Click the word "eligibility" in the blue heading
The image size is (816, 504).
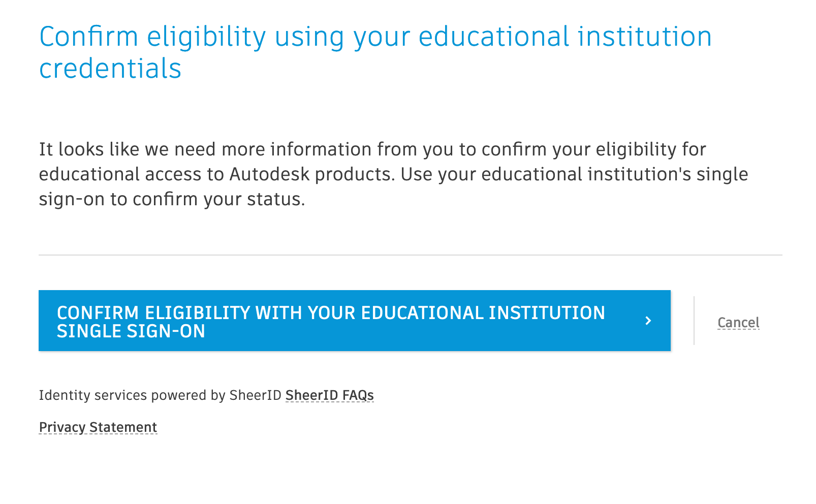click(x=206, y=37)
